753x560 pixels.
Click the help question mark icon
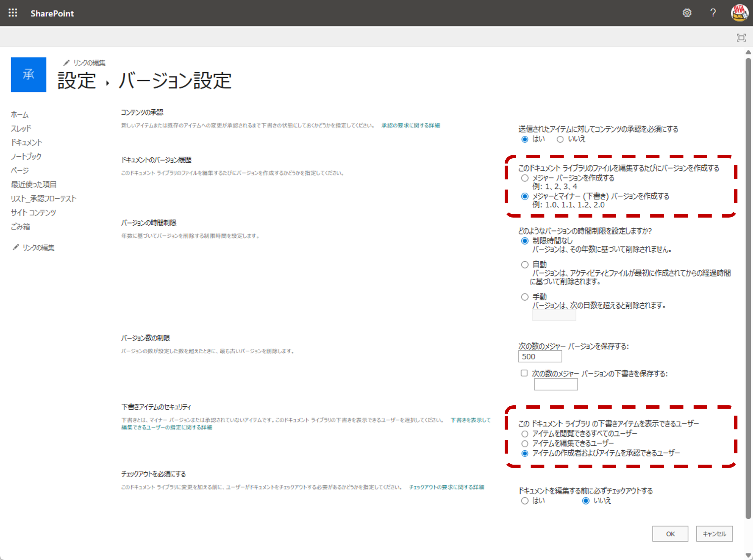coord(713,13)
